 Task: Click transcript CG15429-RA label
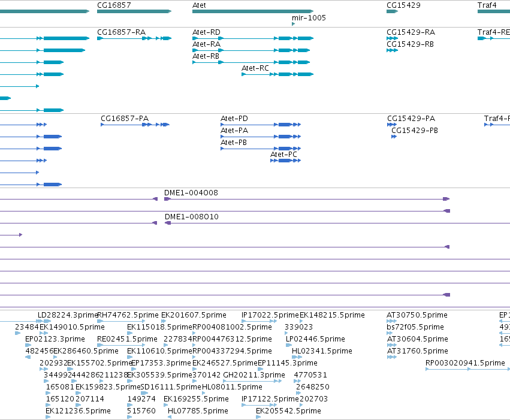pos(411,32)
